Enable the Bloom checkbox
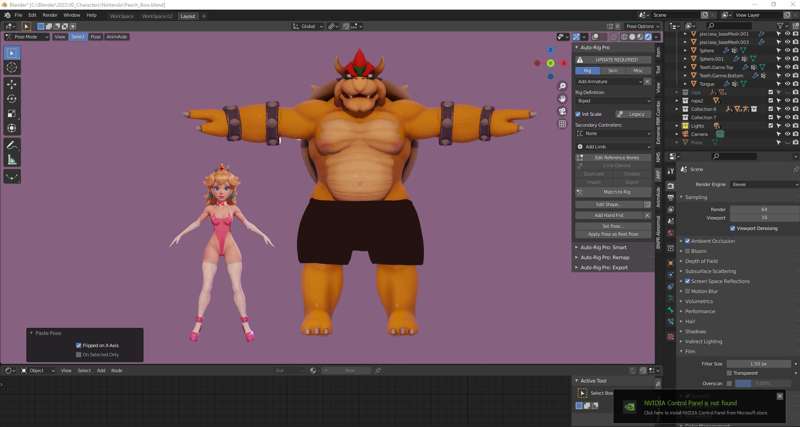The height and width of the screenshot is (427, 800). tap(687, 251)
